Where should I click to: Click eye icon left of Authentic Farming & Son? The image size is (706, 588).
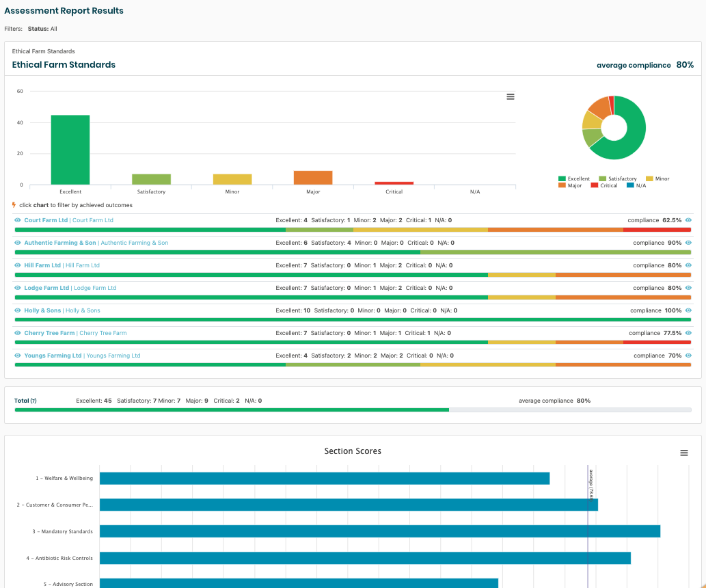click(x=18, y=243)
